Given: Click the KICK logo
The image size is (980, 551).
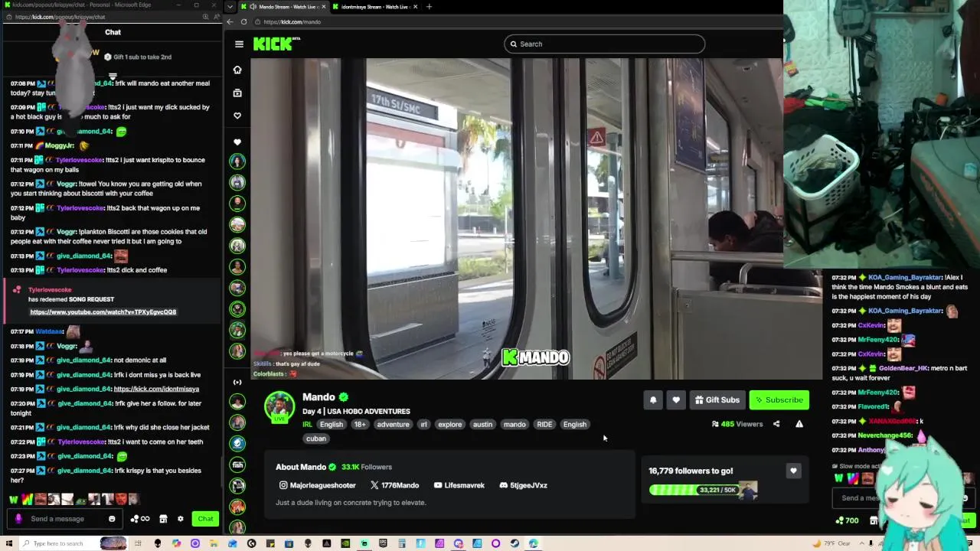Looking at the screenshot, I should tap(276, 44).
